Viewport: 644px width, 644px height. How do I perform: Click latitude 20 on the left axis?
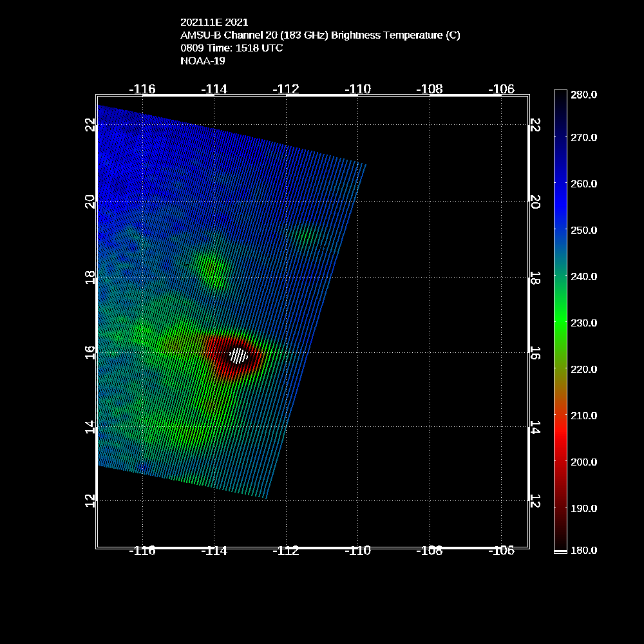[90, 202]
